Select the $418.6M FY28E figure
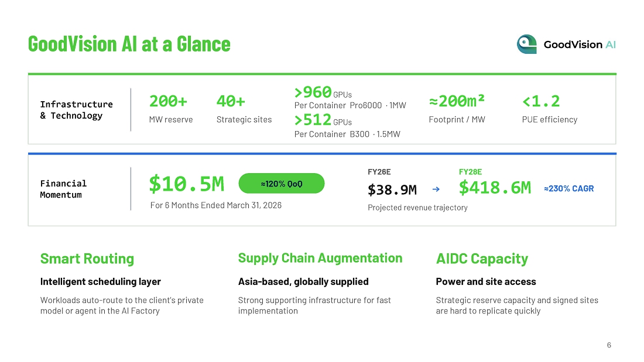644x362 pixels. click(495, 188)
